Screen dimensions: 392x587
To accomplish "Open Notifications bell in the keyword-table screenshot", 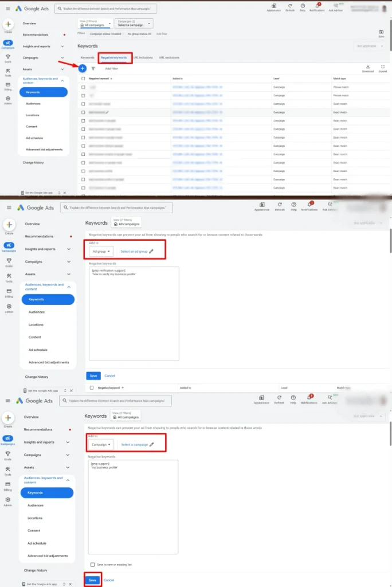I will coord(317,7).
